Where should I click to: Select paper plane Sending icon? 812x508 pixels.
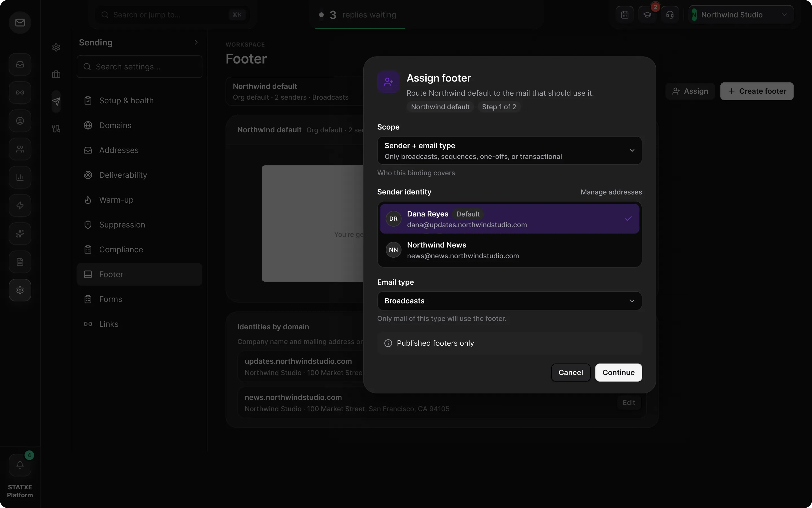coord(56,101)
